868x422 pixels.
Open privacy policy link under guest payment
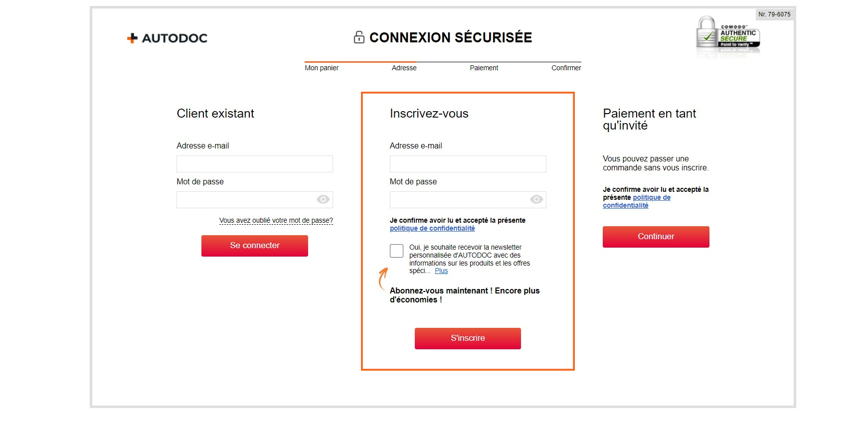[x=637, y=201]
